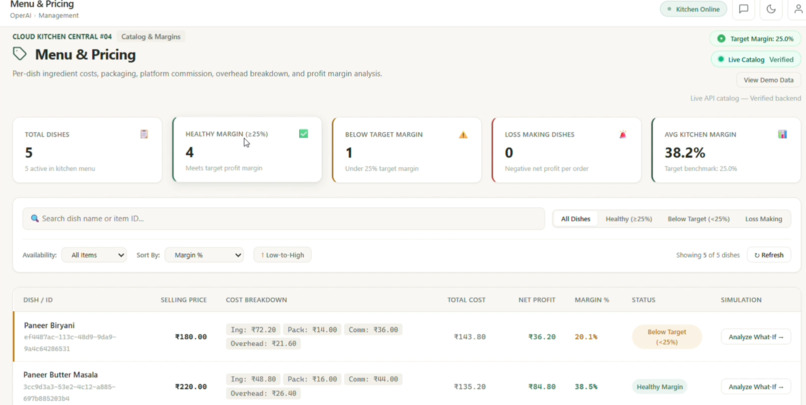Refresh the dishes list

(x=769, y=255)
